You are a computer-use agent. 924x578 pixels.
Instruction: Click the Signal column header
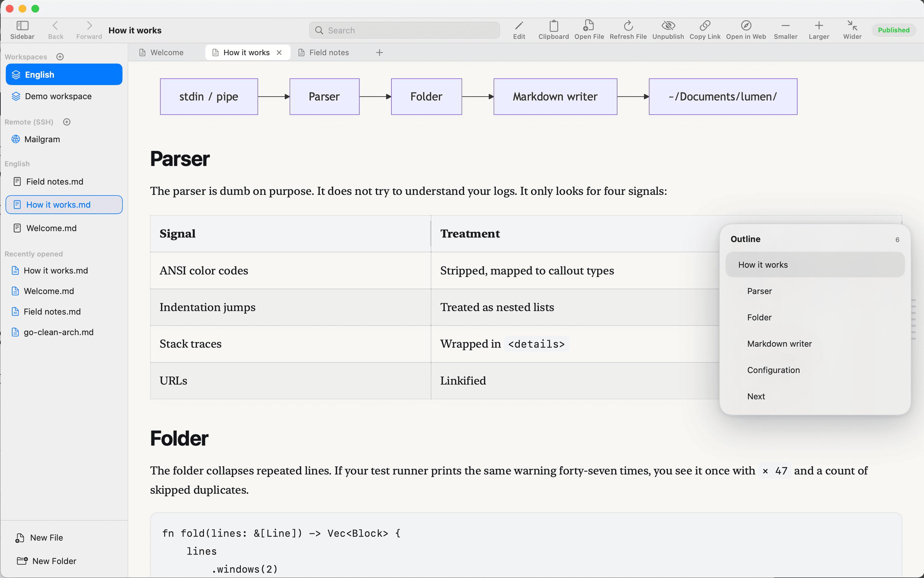[x=291, y=233]
